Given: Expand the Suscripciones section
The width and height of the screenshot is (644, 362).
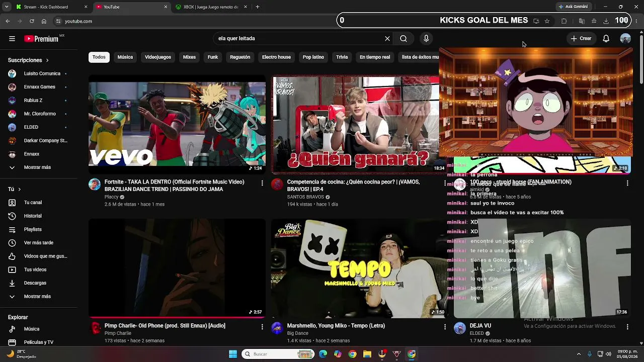Looking at the screenshot, I should click(x=29, y=60).
